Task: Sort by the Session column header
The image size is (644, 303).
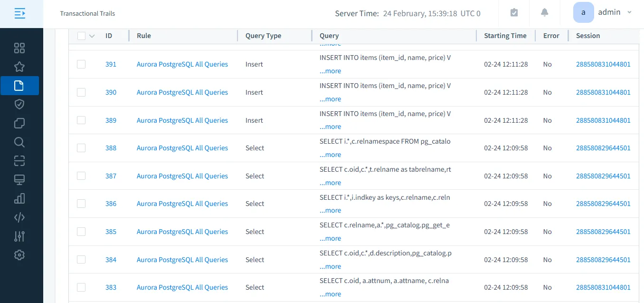Action: click(588, 36)
